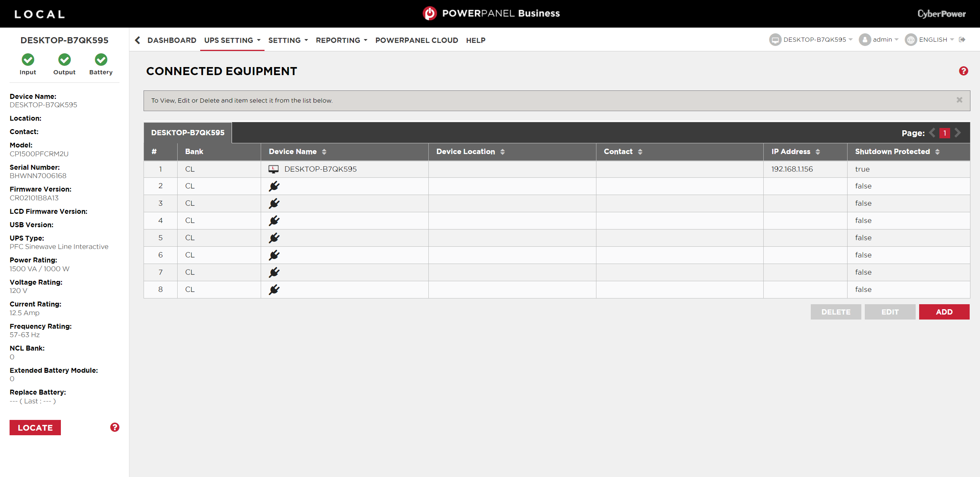
Task: Click row number 7 in the table
Action: (160, 272)
